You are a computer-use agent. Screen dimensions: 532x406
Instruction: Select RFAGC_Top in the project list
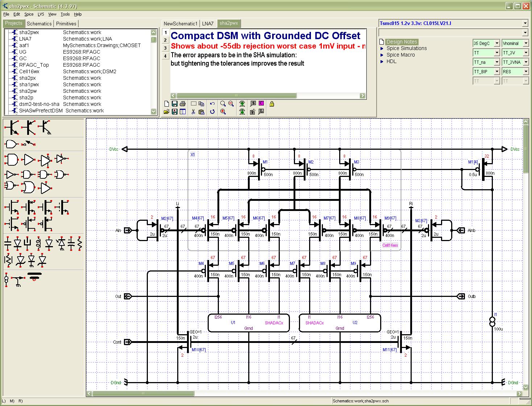(x=34, y=65)
